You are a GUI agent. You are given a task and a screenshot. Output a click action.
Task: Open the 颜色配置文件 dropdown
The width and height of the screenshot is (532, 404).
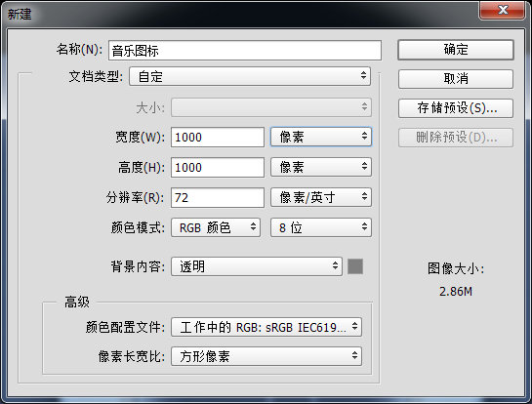tap(266, 327)
